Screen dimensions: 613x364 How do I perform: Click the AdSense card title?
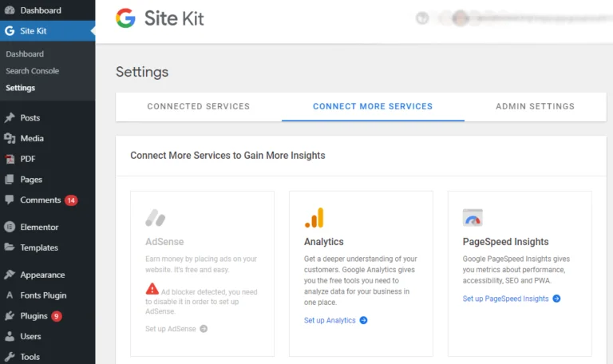click(164, 242)
